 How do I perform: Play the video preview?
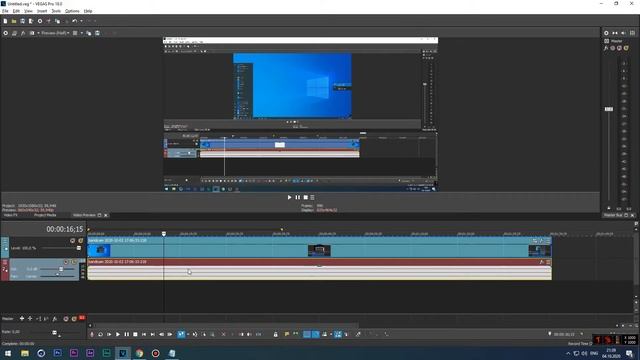(x=289, y=197)
